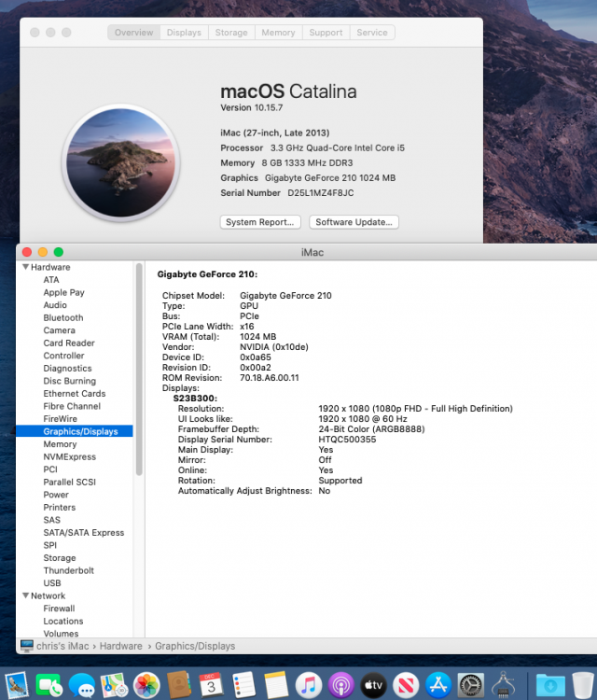597x700 pixels.
Task: Open System Preferences gear icon
Action: [471, 685]
